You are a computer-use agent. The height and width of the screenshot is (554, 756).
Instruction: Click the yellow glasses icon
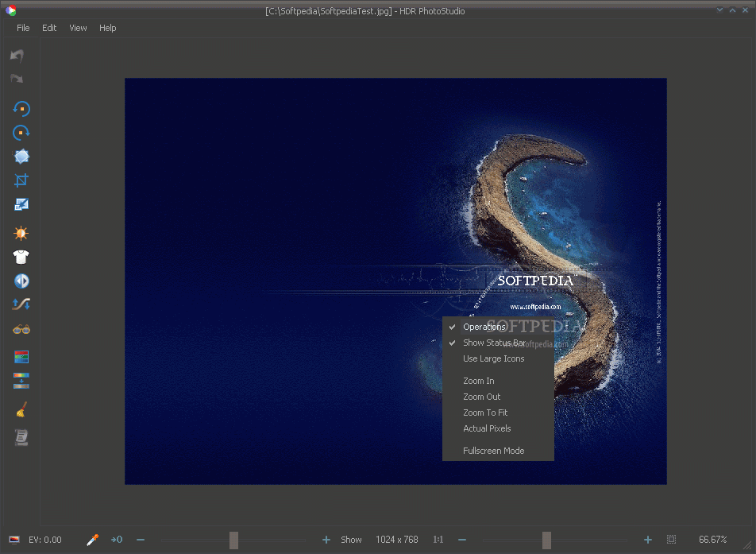click(x=21, y=330)
